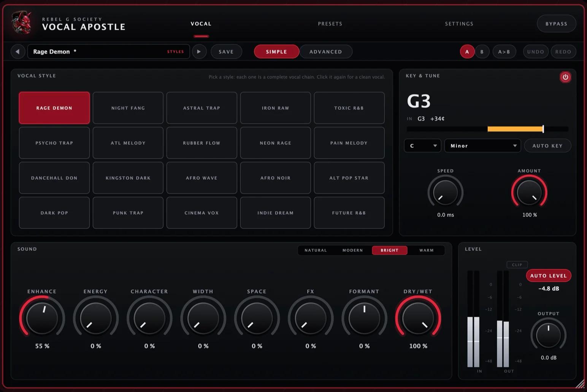This screenshot has height=392, width=587.
Task: Open the SETTINGS tab
Action: (459, 24)
